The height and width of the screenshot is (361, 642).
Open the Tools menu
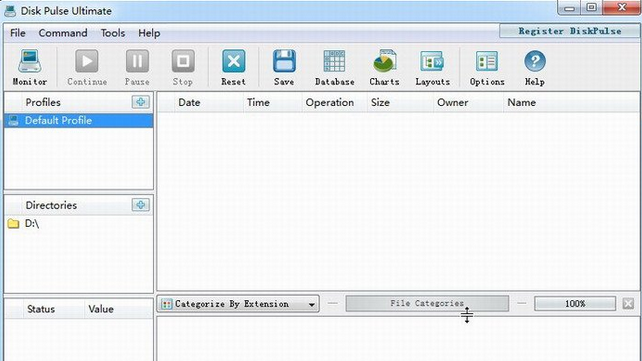tap(113, 33)
